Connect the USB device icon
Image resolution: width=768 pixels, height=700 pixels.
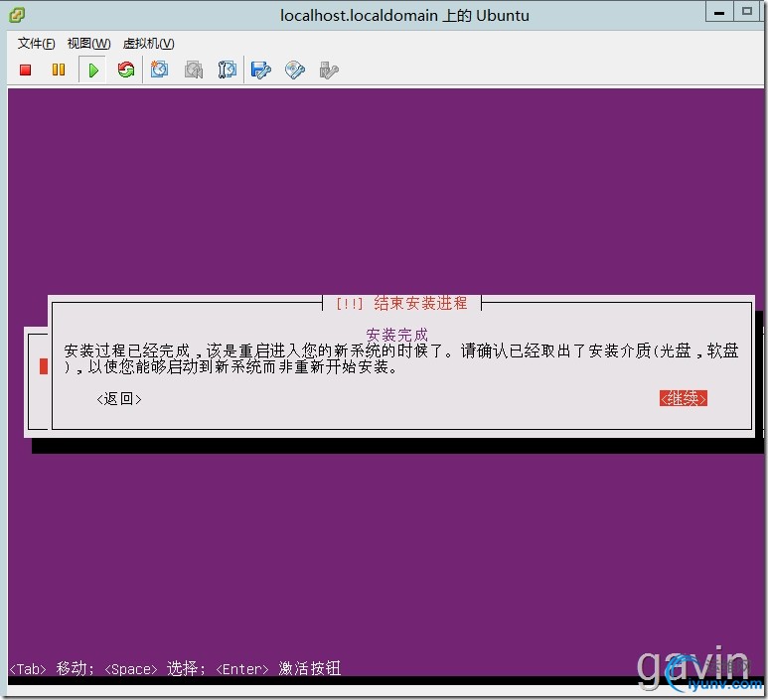(x=329, y=70)
